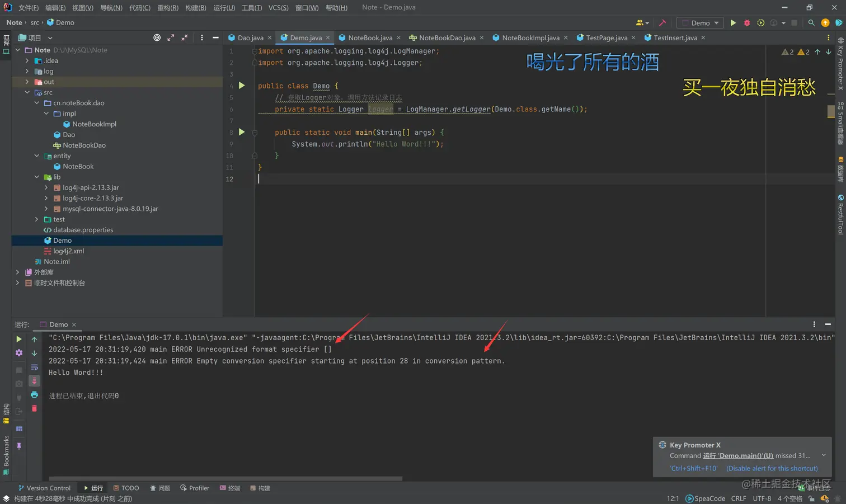Close the Dao.java editor tab
The height and width of the screenshot is (504, 846).
click(270, 37)
